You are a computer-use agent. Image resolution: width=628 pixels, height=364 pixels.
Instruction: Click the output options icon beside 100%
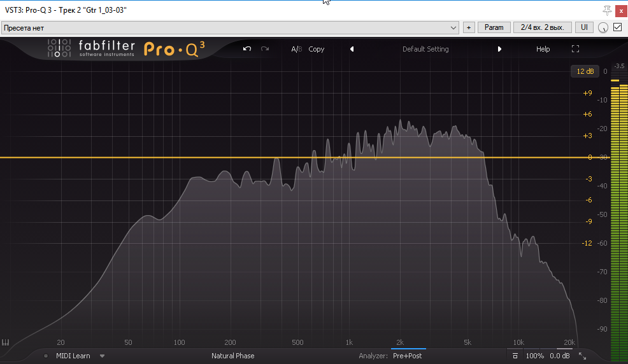[515, 356]
